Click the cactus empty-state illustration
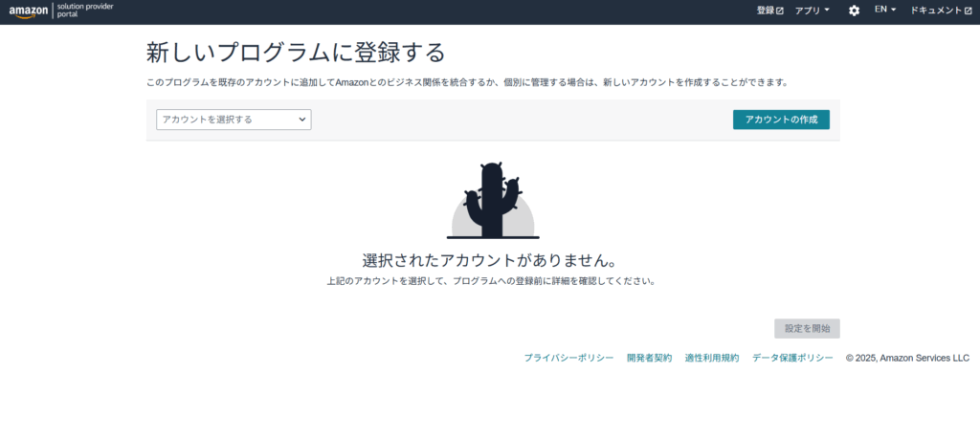The image size is (980, 438). point(493,201)
